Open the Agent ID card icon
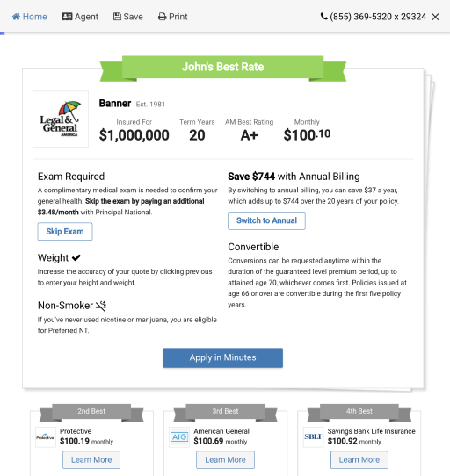The width and height of the screenshot is (450, 476). [x=67, y=17]
